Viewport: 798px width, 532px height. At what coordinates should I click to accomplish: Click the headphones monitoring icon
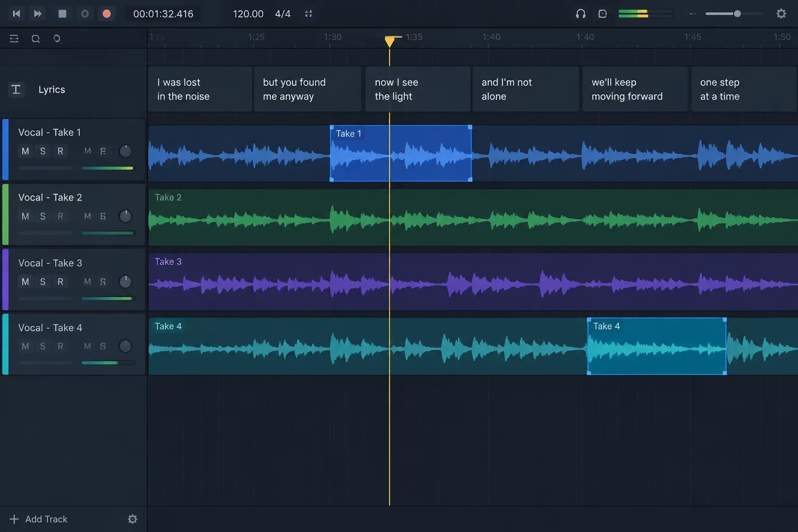pos(581,14)
